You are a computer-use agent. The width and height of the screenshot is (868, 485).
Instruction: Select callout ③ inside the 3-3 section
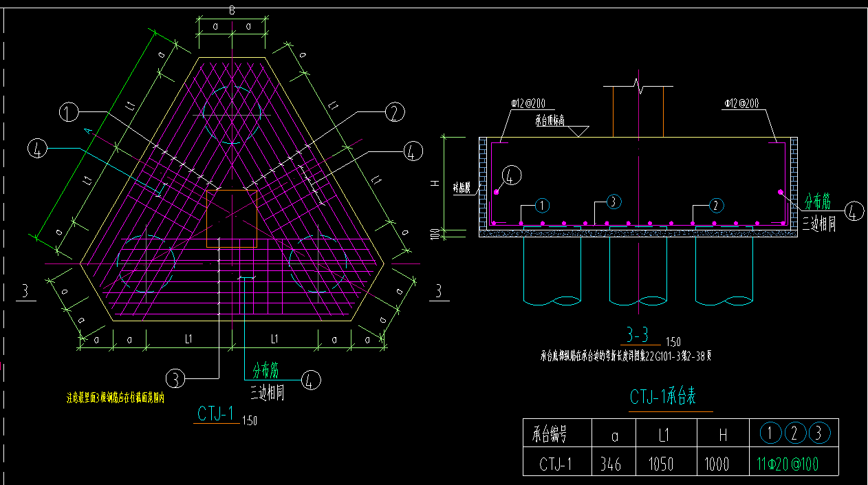coord(614,202)
